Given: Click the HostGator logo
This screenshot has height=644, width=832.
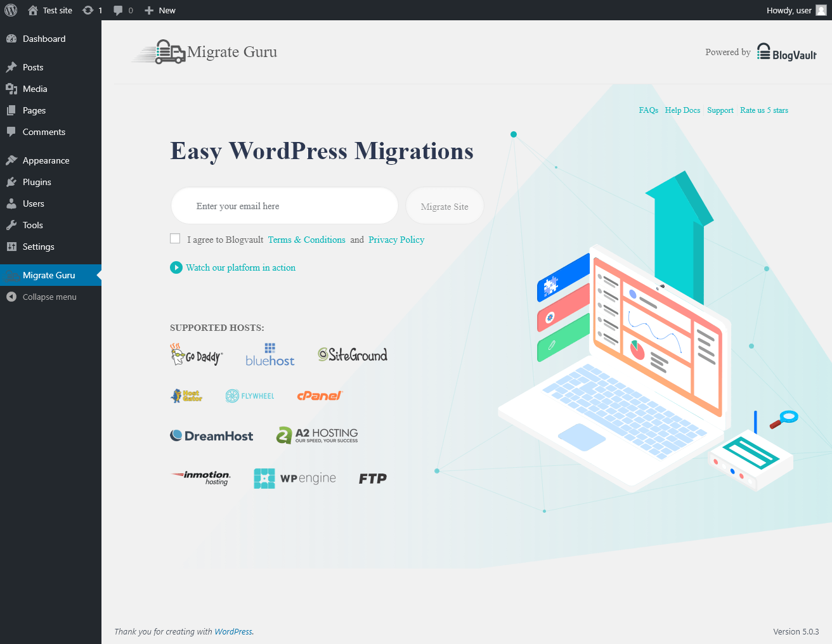Looking at the screenshot, I should coord(186,396).
